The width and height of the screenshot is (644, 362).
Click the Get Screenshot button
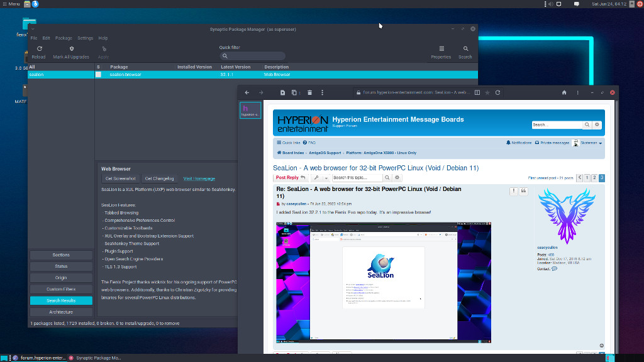click(120, 178)
